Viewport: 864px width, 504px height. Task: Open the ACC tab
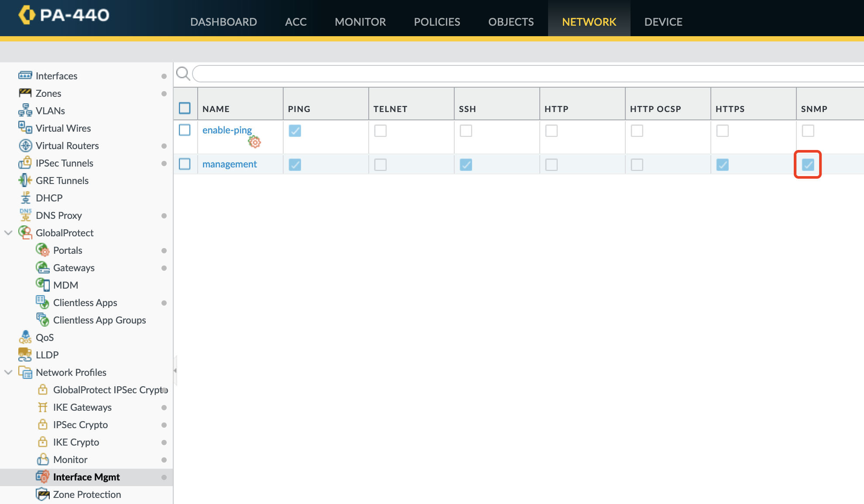point(296,22)
